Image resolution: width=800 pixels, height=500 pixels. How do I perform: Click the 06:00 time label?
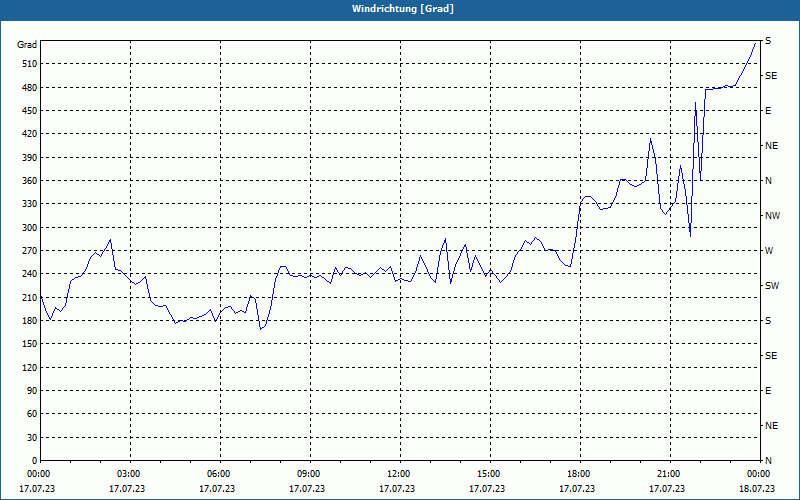pos(217,474)
